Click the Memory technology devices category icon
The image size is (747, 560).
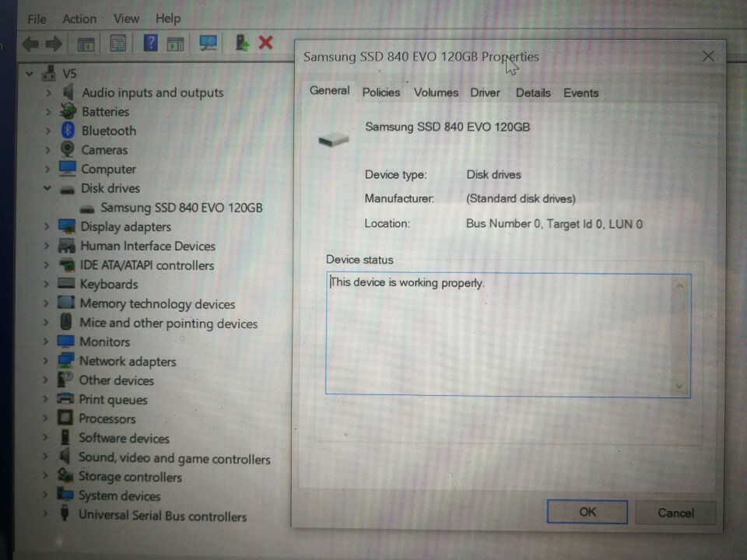[x=65, y=303]
